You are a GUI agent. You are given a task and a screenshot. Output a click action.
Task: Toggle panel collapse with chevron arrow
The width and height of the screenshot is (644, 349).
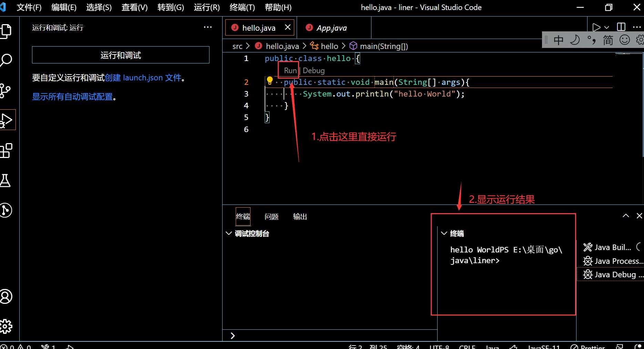coord(626,215)
